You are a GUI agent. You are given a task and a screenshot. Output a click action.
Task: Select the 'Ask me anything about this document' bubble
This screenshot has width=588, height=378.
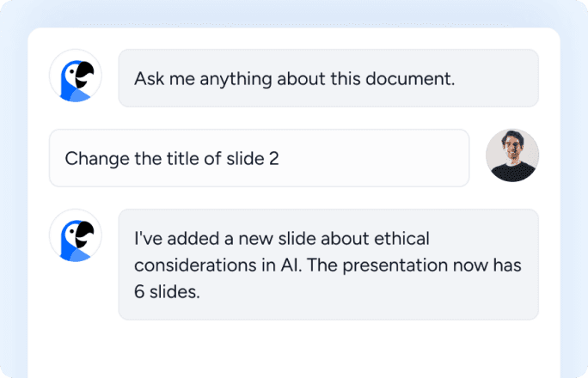click(x=328, y=78)
